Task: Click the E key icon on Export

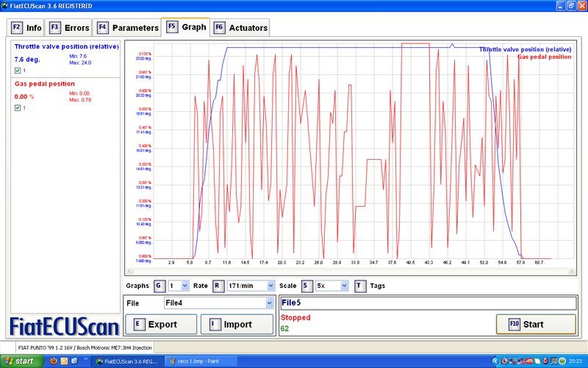Action: 137,324
